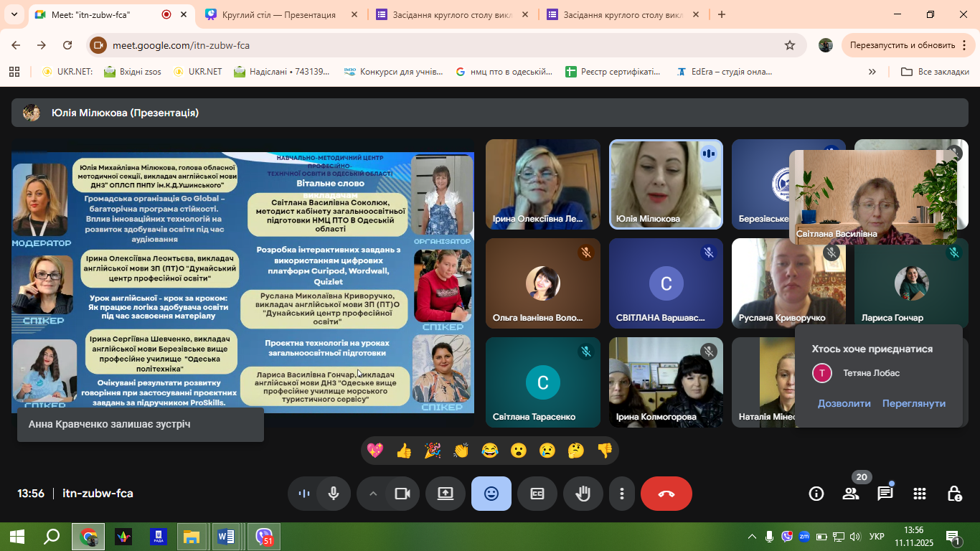The height and width of the screenshot is (551, 980).
Task: Start presenting your screen
Action: click(x=446, y=494)
